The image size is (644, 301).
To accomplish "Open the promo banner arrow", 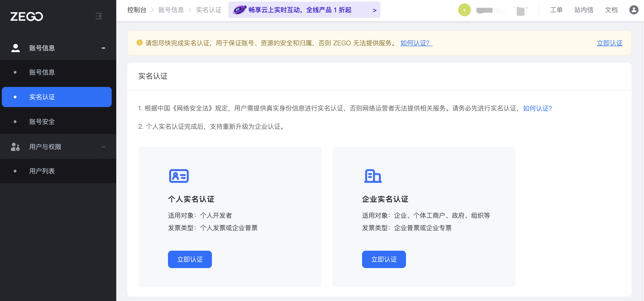I will click(x=374, y=10).
